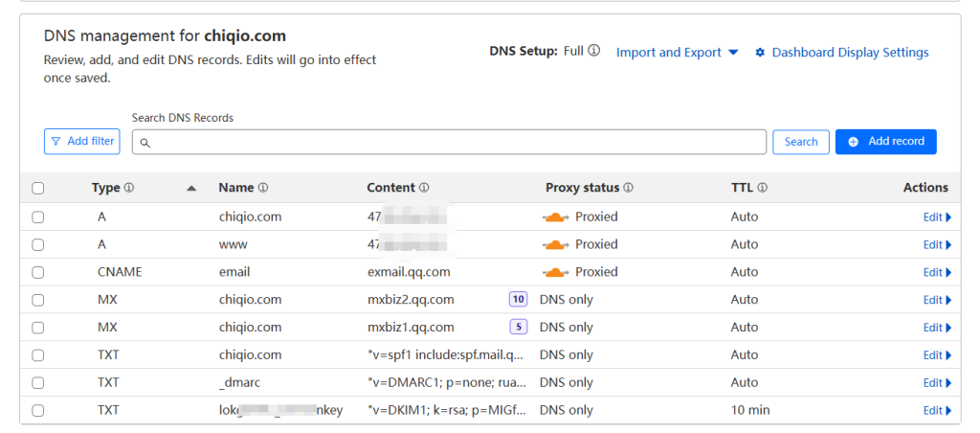Click mxbiz1.qq.com content cell
The image size is (980, 433).
tap(411, 328)
